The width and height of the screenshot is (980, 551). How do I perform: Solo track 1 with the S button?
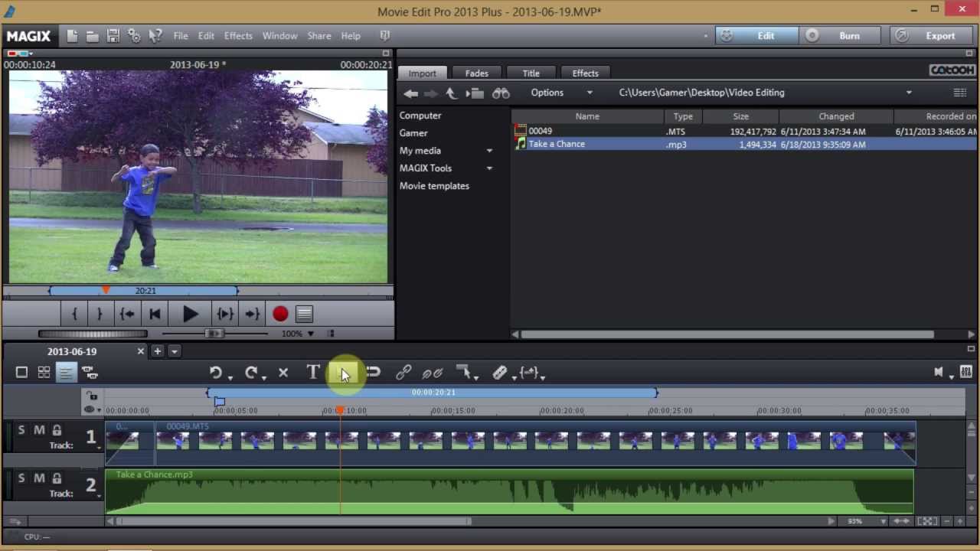click(21, 430)
